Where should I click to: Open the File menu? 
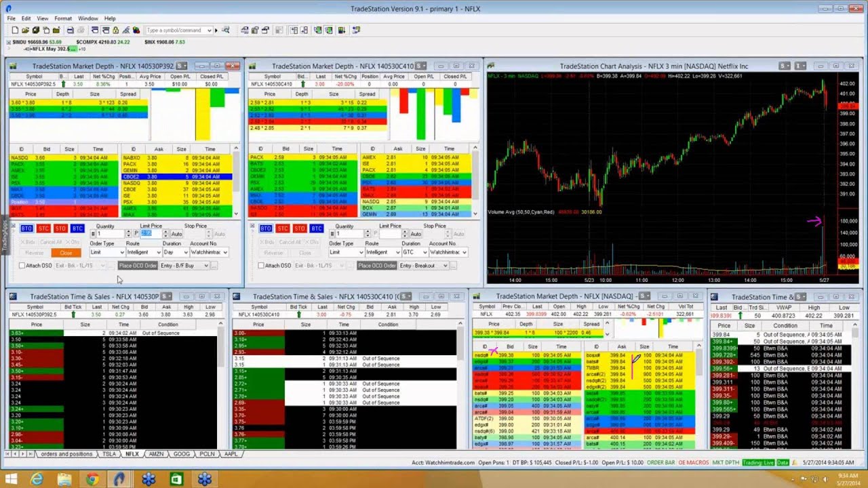(12, 18)
